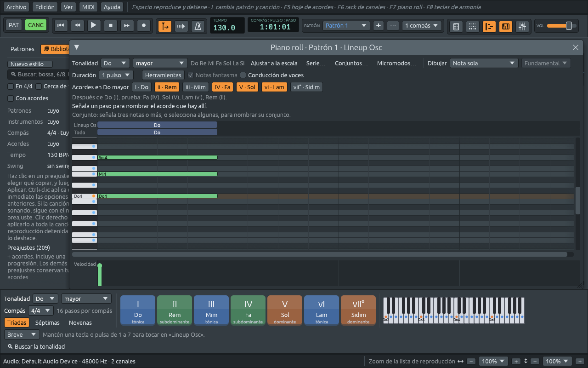Click the fast-forward transport button

click(x=127, y=25)
